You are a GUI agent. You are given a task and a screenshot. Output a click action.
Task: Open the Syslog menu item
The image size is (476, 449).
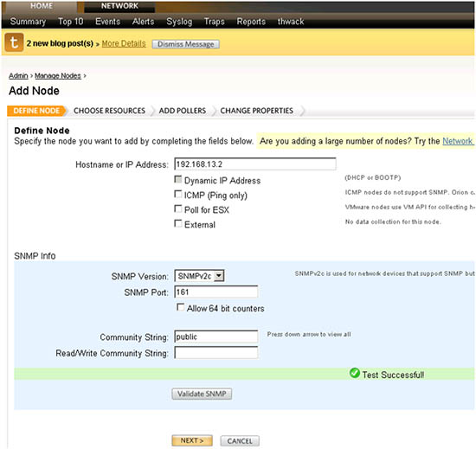click(x=179, y=22)
